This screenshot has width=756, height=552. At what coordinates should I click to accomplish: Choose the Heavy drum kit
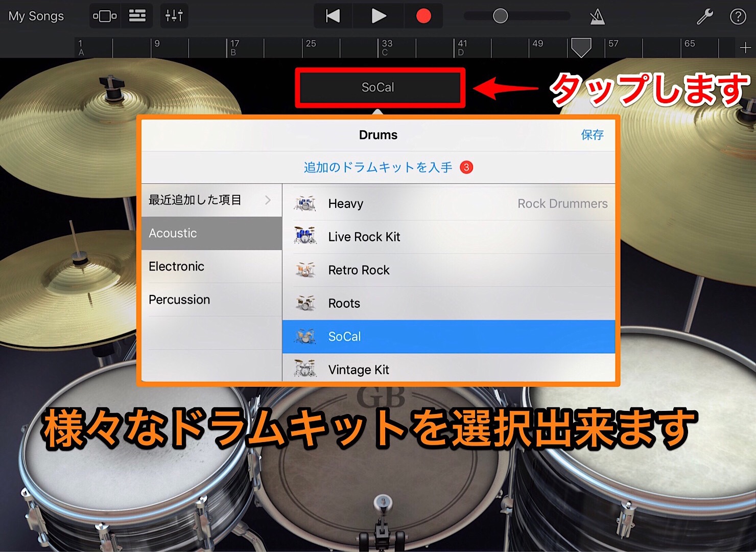tap(448, 203)
